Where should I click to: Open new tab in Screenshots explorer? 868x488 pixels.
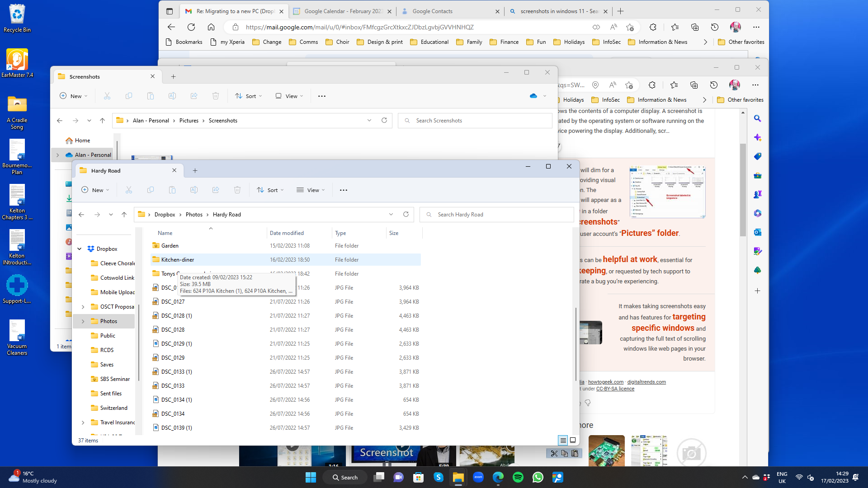coord(174,76)
